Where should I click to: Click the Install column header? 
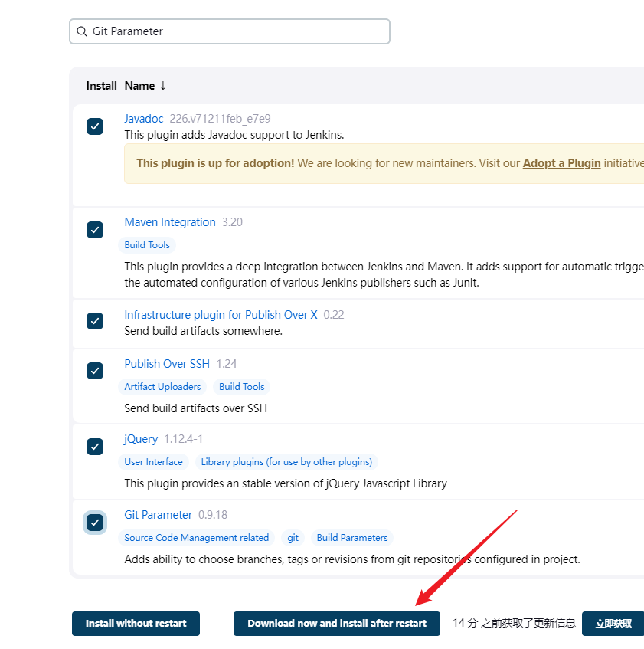101,86
